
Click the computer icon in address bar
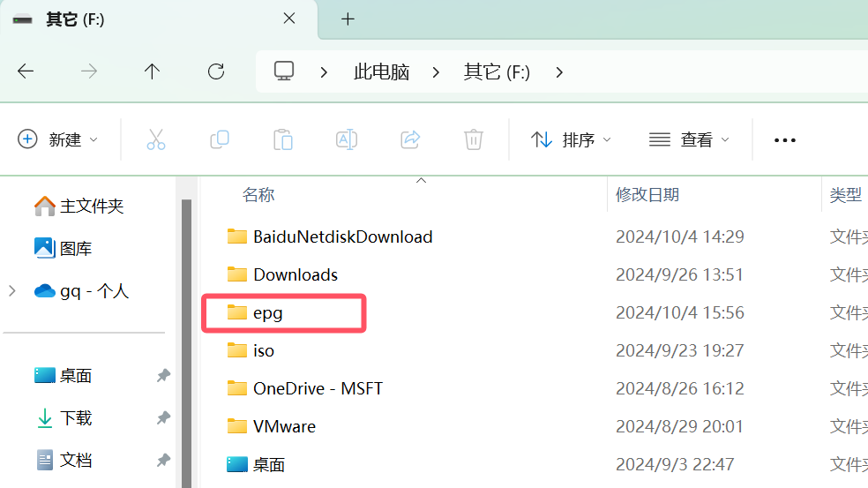point(284,71)
